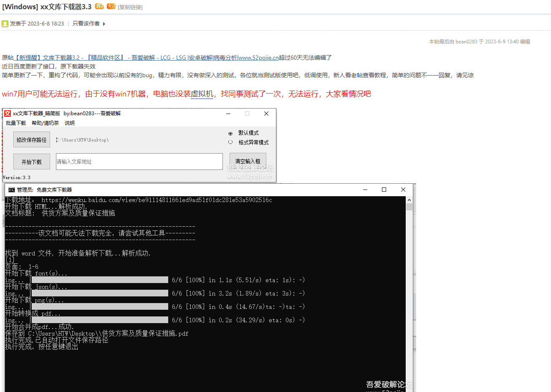Open the 说明 menu
The width and height of the screenshot is (551, 392).
(70, 123)
